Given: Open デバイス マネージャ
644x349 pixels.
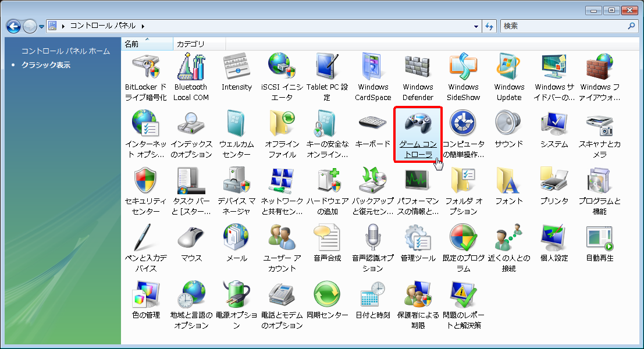Looking at the screenshot, I should 237,191.
